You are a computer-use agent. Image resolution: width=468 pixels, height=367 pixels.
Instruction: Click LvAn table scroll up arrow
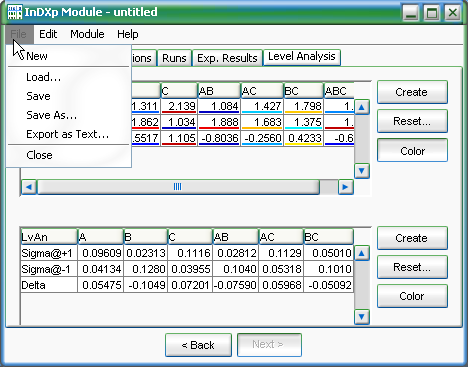click(x=362, y=253)
